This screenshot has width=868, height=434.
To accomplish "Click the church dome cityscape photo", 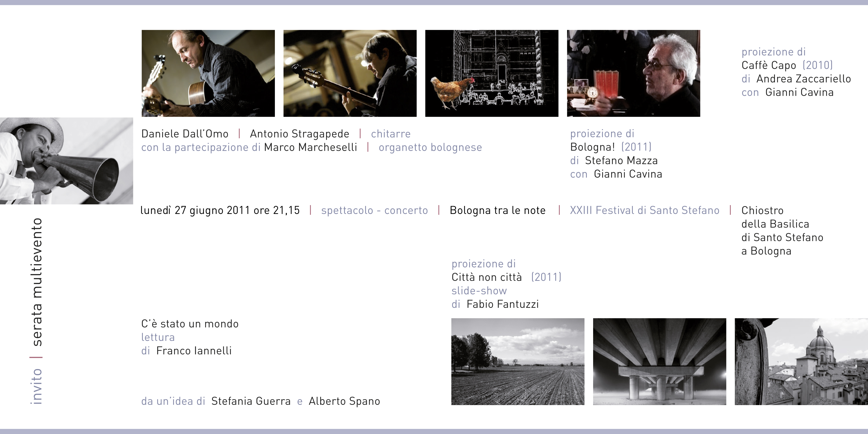I will (801, 361).
